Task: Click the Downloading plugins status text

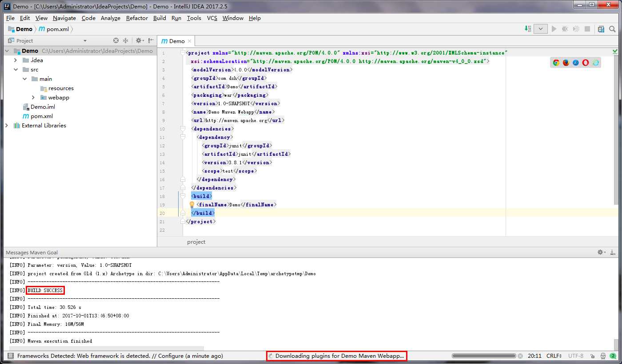Action: [x=340, y=356]
